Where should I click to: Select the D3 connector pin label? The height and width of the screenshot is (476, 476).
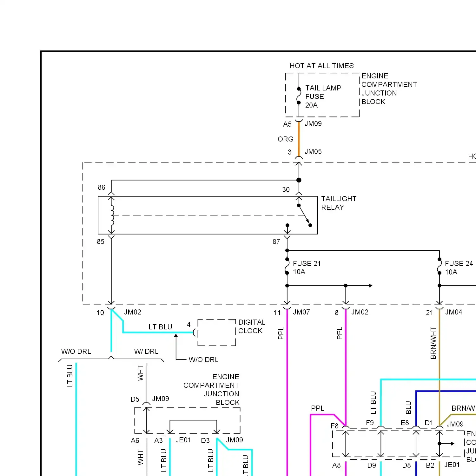click(x=205, y=440)
